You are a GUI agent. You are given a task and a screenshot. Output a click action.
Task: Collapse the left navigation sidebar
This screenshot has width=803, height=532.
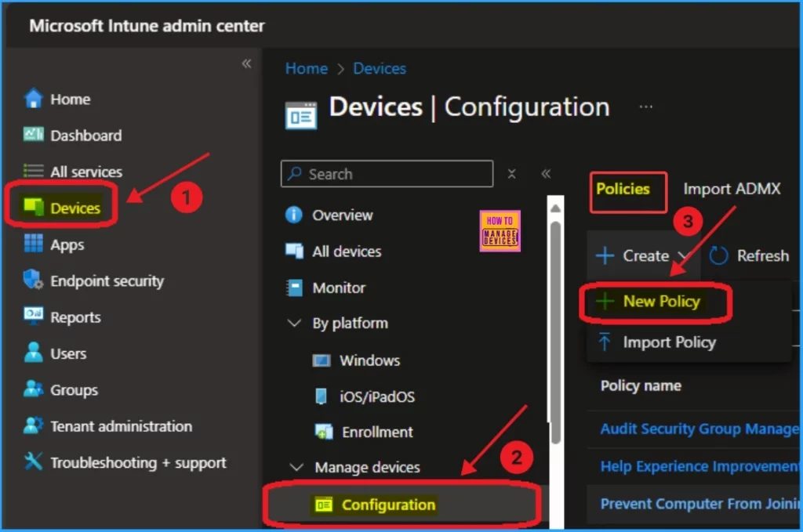(x=246, y=63)
